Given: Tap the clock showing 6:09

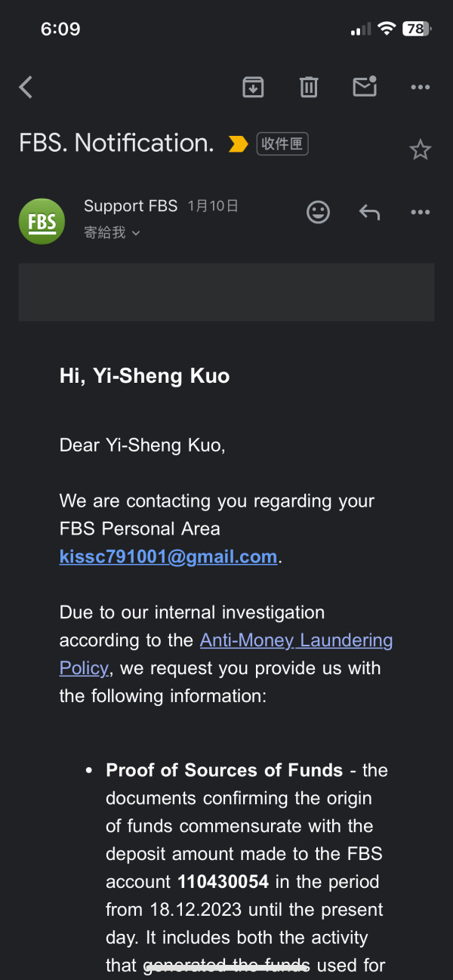Looking at the screenshot, I should (x=60, y=29).
